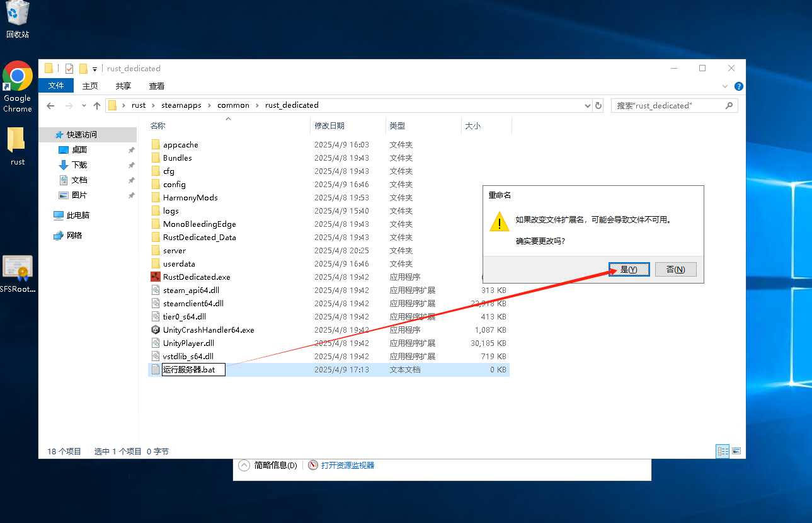Expand the chevron after steamapps in the breadcrumb
This screenshot has width=812, height=523.
click(x=210, y=105)
